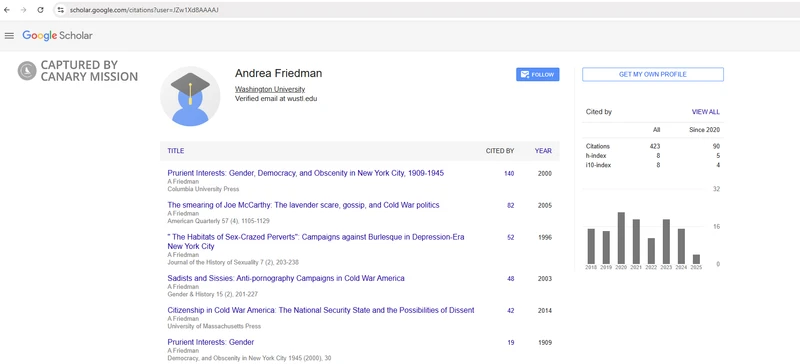Open the 52 citations link
800x364 pixels.
(511, 237)
